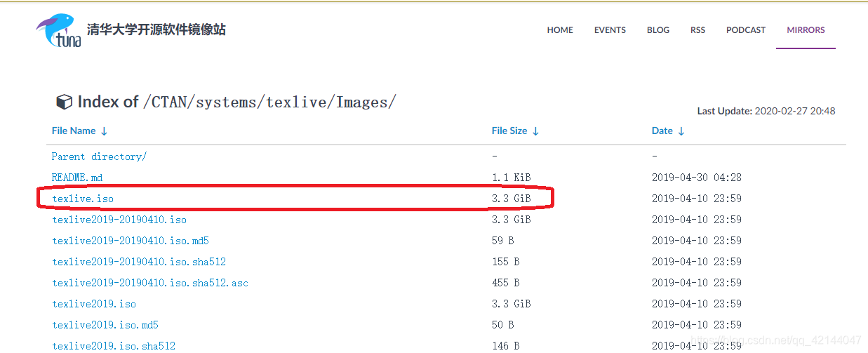The height and width of the screenshot is (353, 868).
Task: Open texlive2019-20190410.iso.sha512 link
Action: (138, 262)
